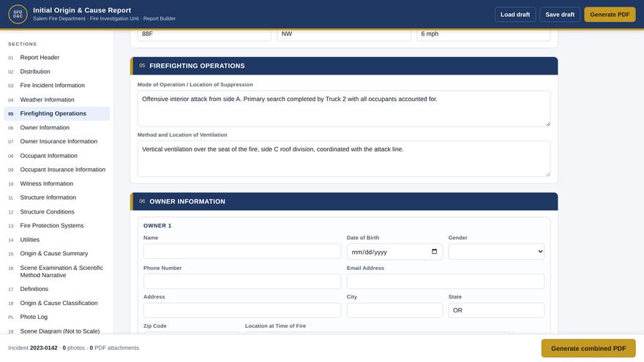Click the Owner 1 Name field
Viewport: 644px width, 362px height.
242,251
